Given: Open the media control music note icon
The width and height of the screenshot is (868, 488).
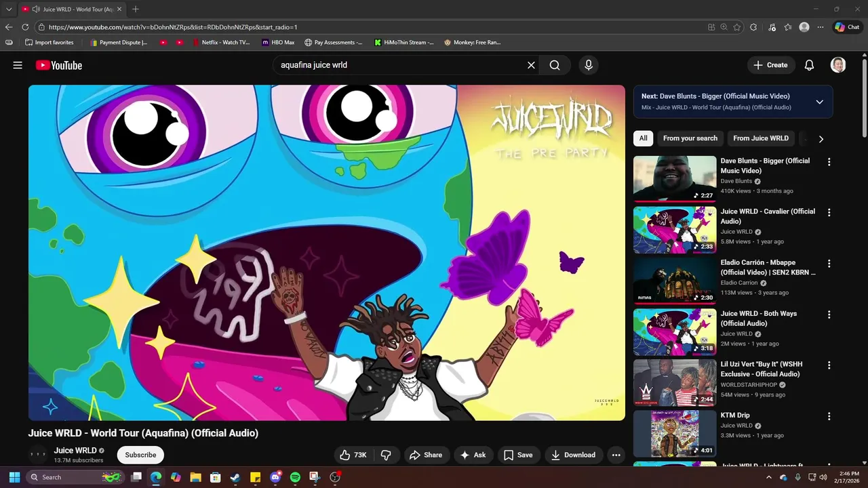Looking at the screenshot, I should [x=772, y=27].
